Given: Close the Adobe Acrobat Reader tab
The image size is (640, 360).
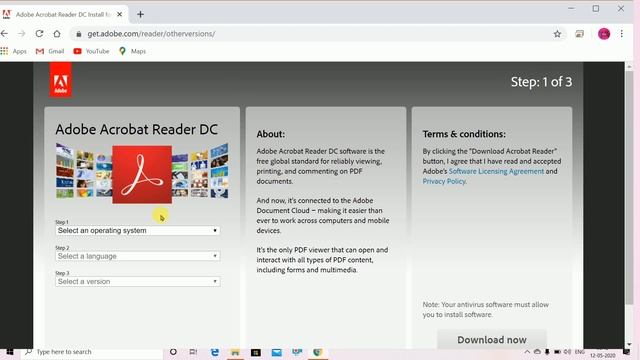Looking at the screenshot, I should click(120, 14).
